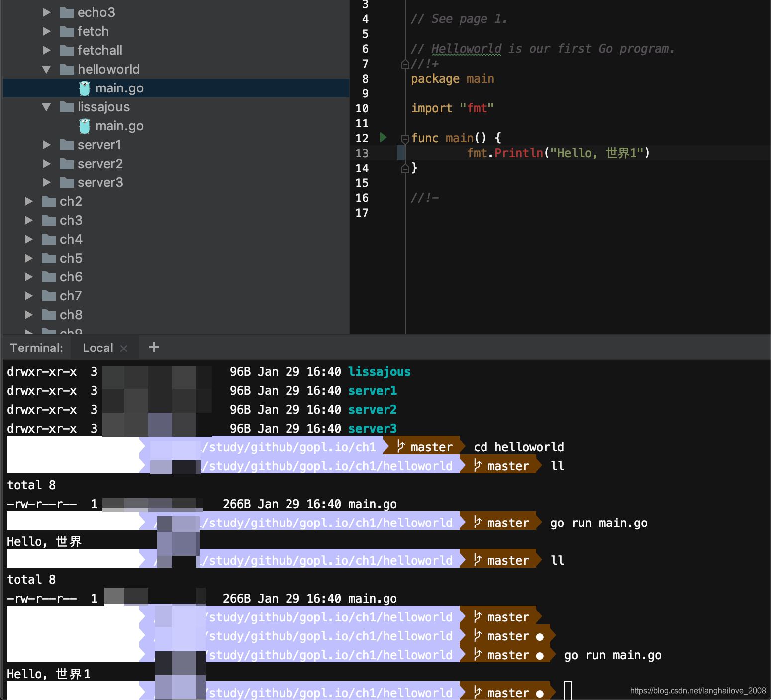Click the gopher icon of helloworld main.go
Screen dimensions: 771x700
[x=85, y=88]
